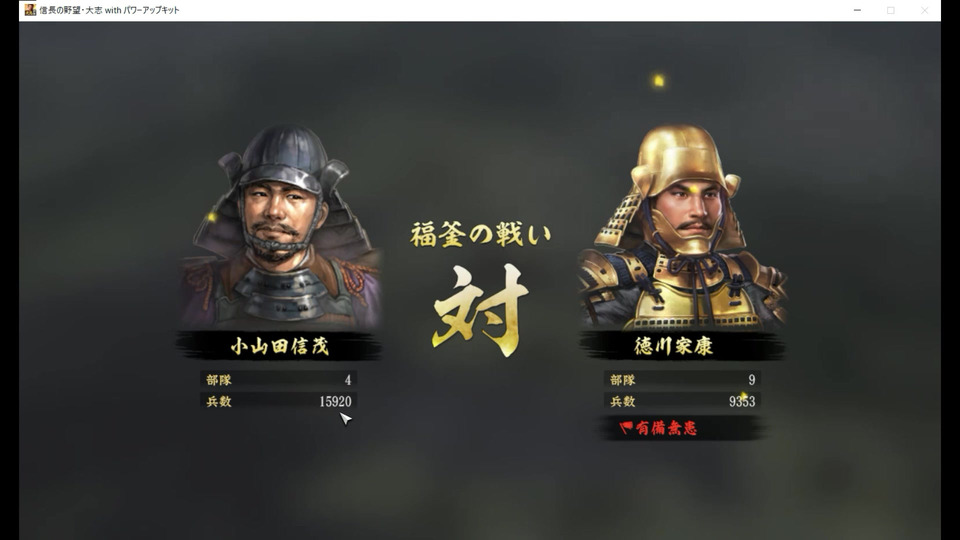The width and height of the screenshot is (960, 540).
Task: Click the 徳川家康 name banner
Action: pos(682,346)
